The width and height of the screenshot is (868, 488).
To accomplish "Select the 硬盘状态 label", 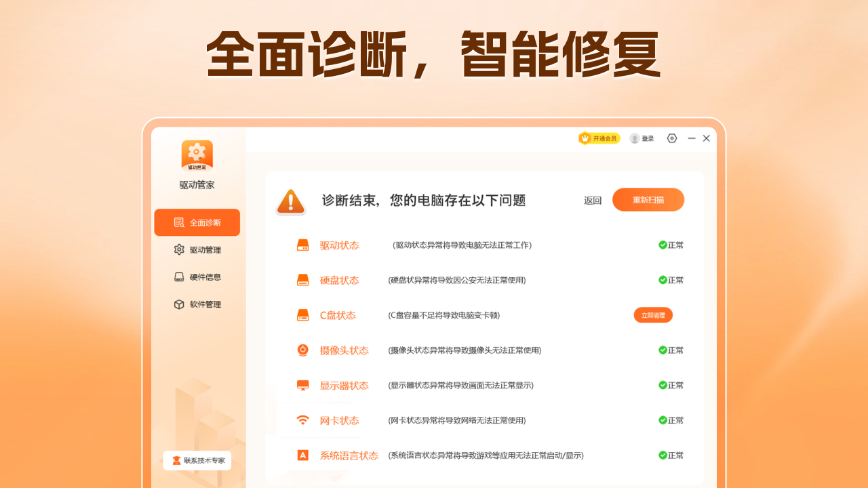I will [339, 280].
